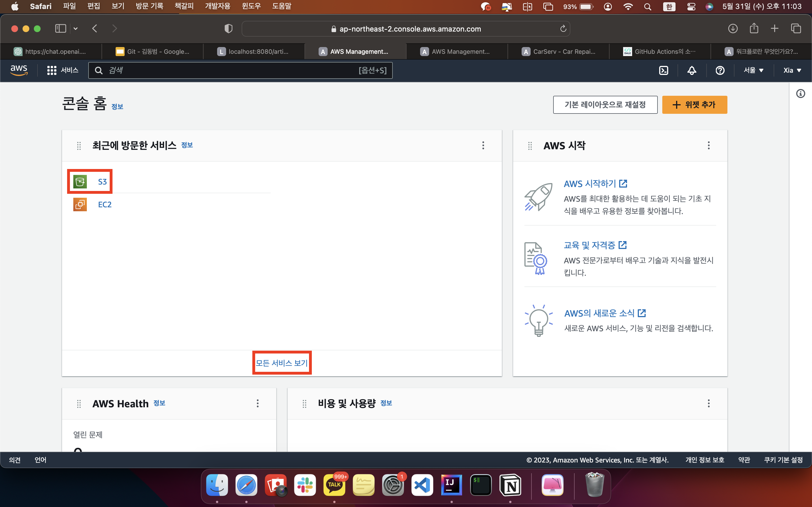
Task: Open the EC2 service icon
Action: 80,204
